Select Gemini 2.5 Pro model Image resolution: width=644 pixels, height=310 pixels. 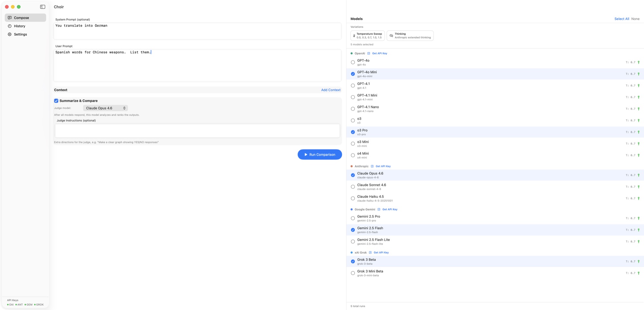pyautogui.click(x=353, y=218)
